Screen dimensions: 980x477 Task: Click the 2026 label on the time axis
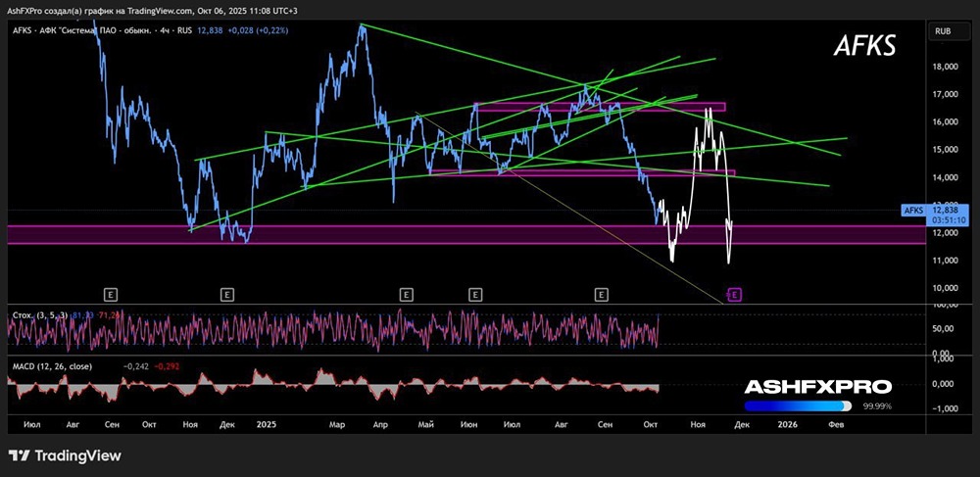[788, 424]
